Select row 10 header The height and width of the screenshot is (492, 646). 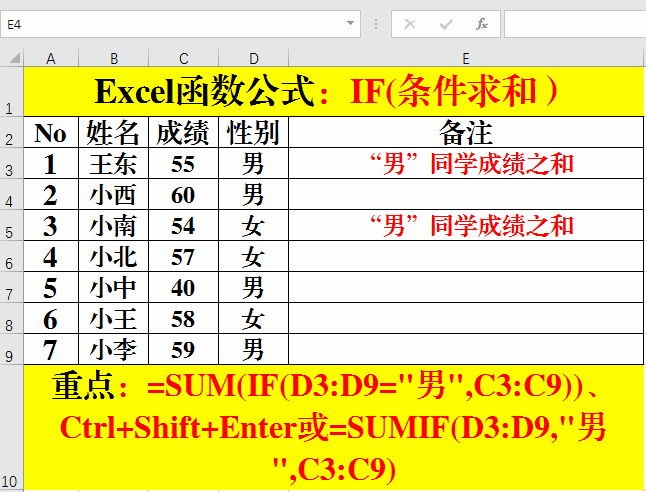pos(12,428)
